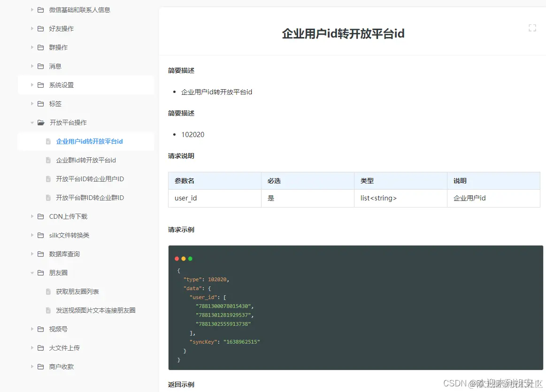The width and height of the screenshot is (546, 392).
Task: Select the 视频号 folder label
Action: coord(58,330)
